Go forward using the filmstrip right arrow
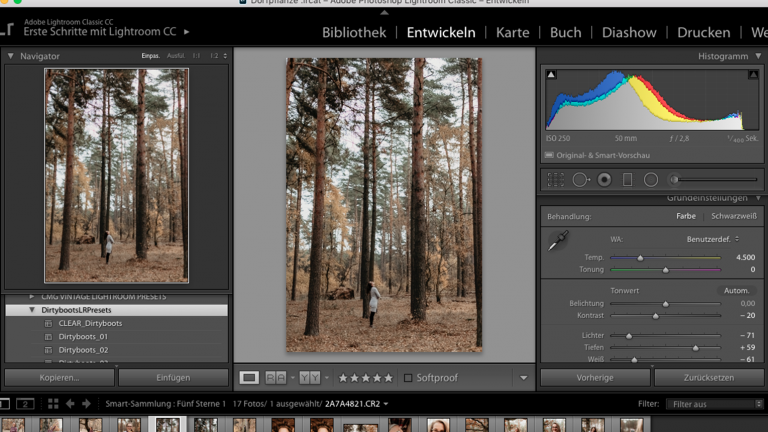Image resolution: width=768 pixels, height=432 pixels. 86,404
